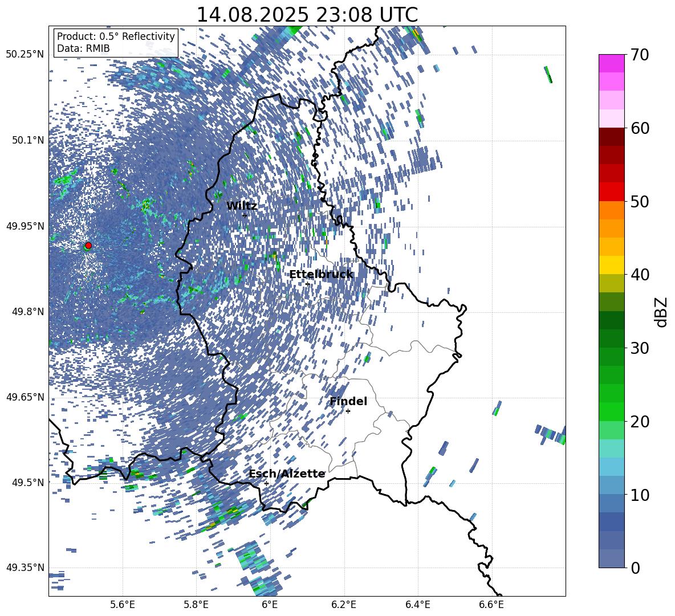Click the 60 colorbar tick label
Viewport: 675px width, 616px height.
[x=640, y=128]
